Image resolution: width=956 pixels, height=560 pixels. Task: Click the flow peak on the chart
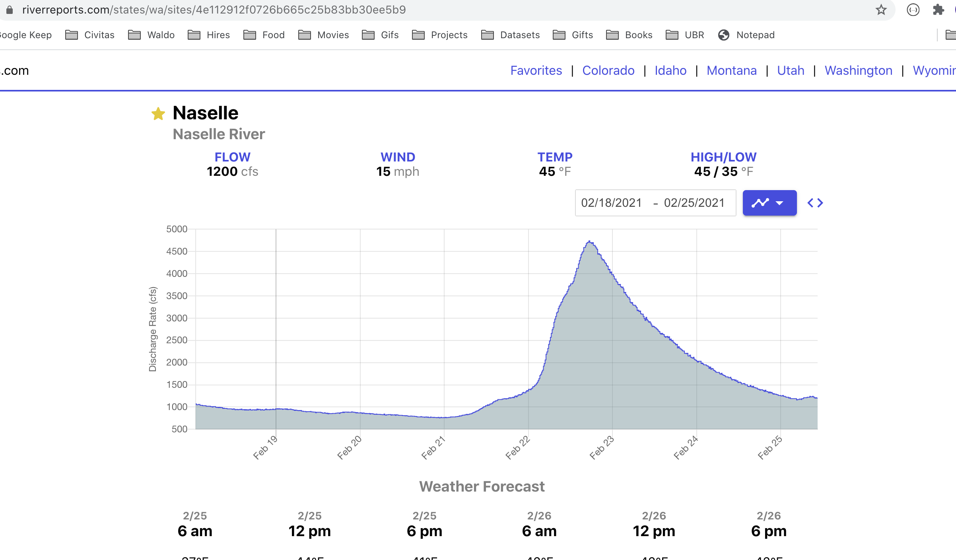(590, 241)
